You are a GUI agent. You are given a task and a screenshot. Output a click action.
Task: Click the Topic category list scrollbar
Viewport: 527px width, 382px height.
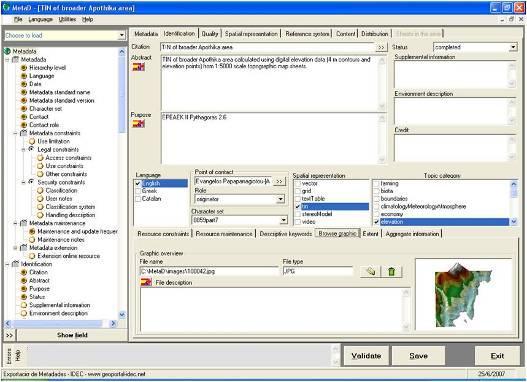click(x=514, y=203)
